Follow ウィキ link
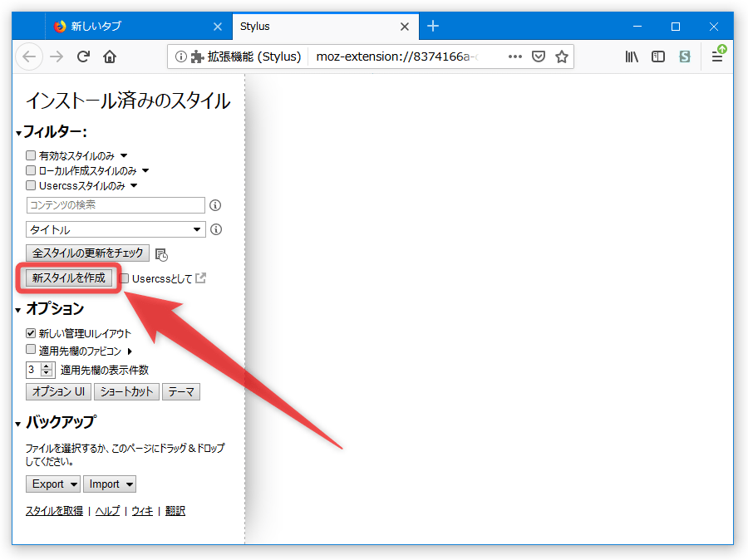This screenshot has height=560, width=748. click(x=142, y=511)
